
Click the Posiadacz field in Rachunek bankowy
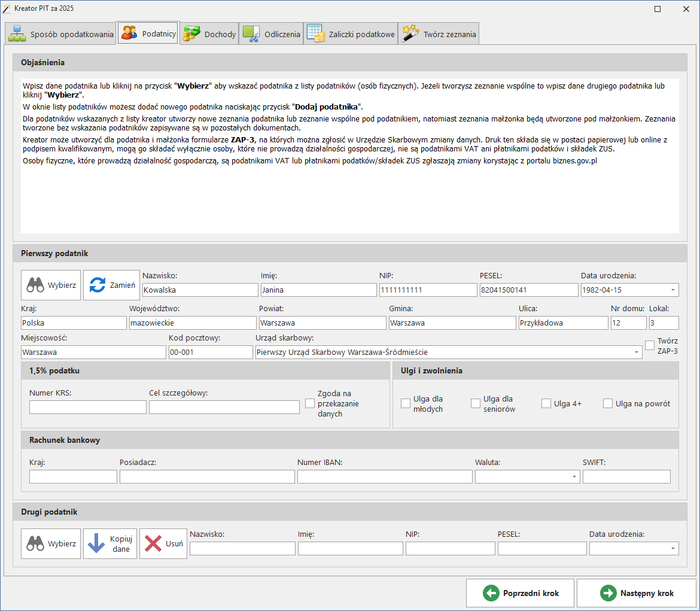[207, 476]
